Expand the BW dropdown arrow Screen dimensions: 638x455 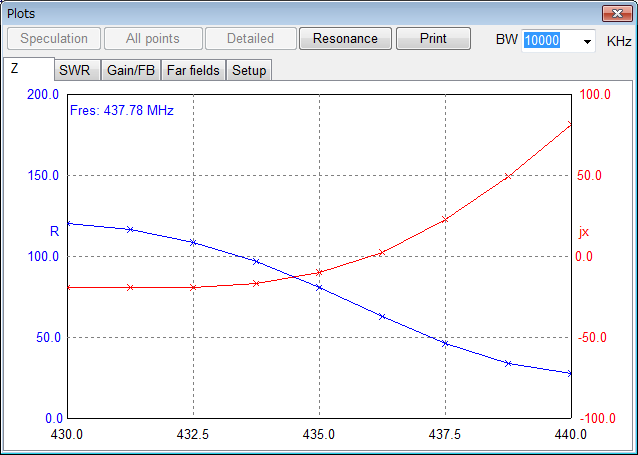587,41
